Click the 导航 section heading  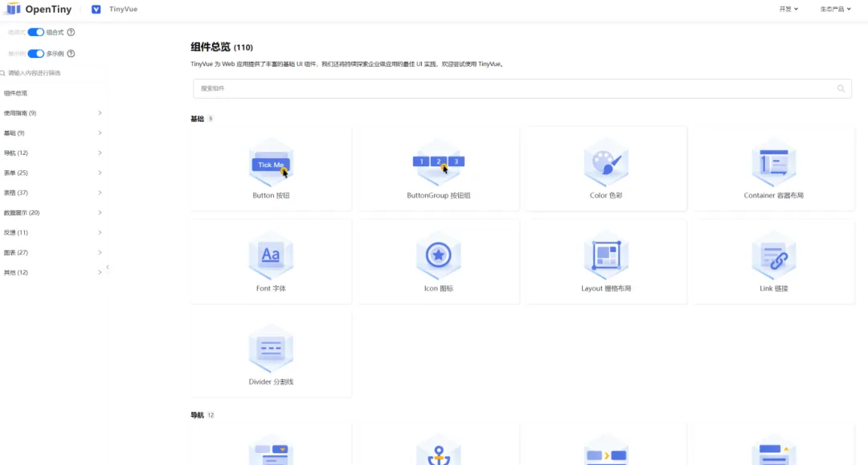(197, 415)
